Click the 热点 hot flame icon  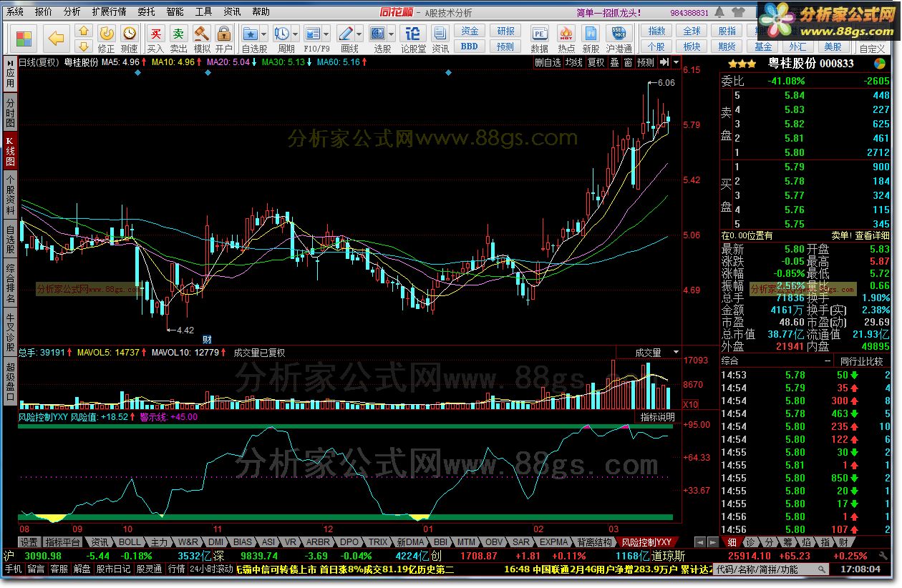566,33
